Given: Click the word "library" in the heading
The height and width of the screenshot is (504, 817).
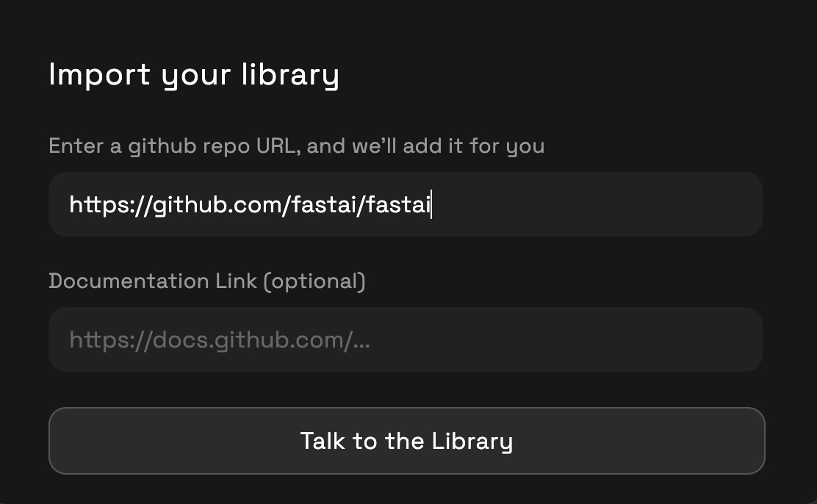Looking at the screenshot, I should pyautogui.click(x=290, y=74).
